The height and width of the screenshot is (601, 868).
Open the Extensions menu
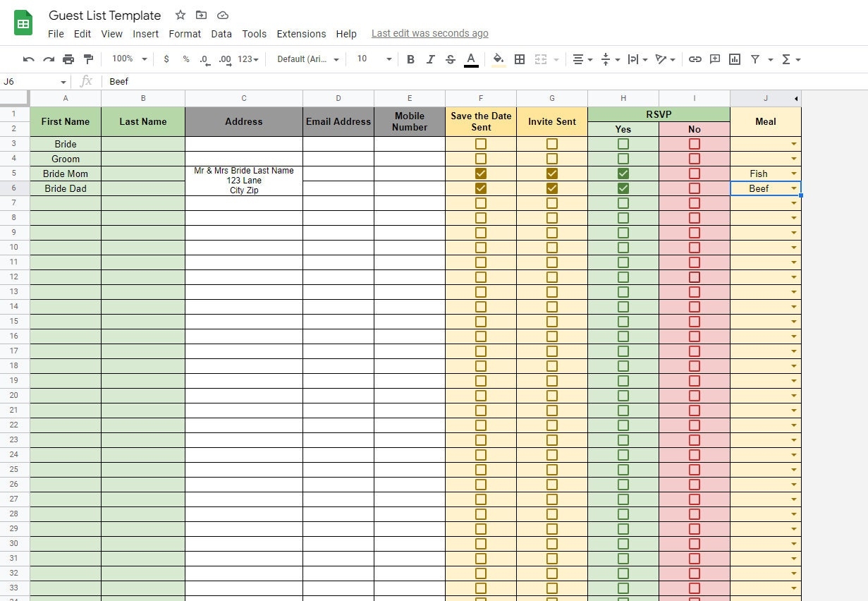[301, 33]
